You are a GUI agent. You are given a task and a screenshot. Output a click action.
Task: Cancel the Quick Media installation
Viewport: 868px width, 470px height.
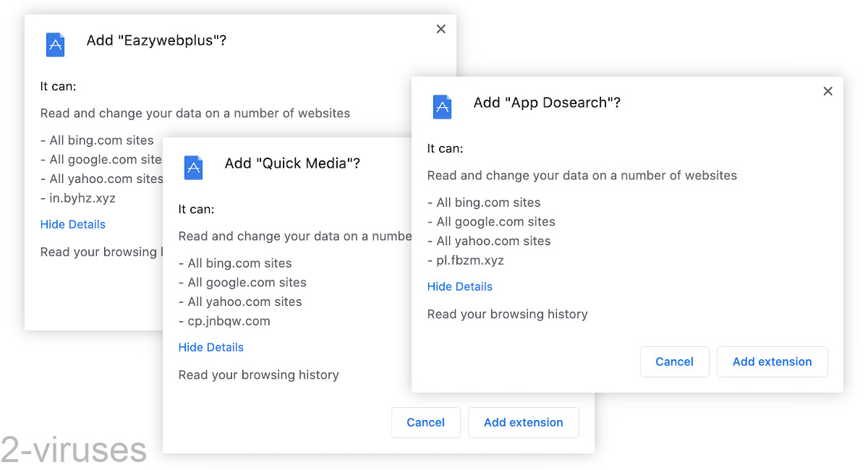425,422
